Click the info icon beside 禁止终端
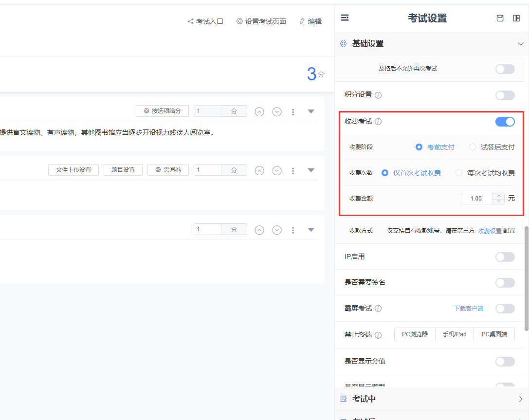 (x=378, y=335)
